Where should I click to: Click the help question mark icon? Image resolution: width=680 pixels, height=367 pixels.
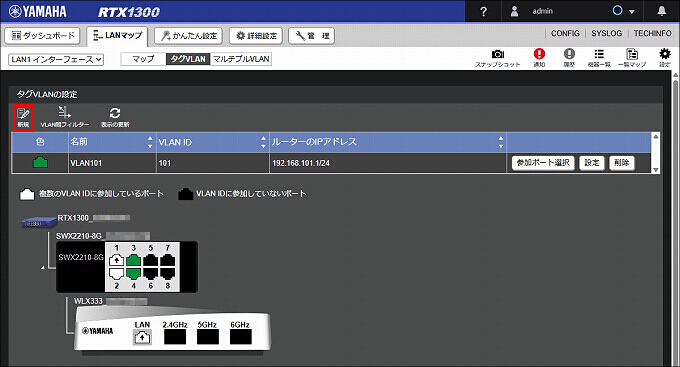[484, 11]
